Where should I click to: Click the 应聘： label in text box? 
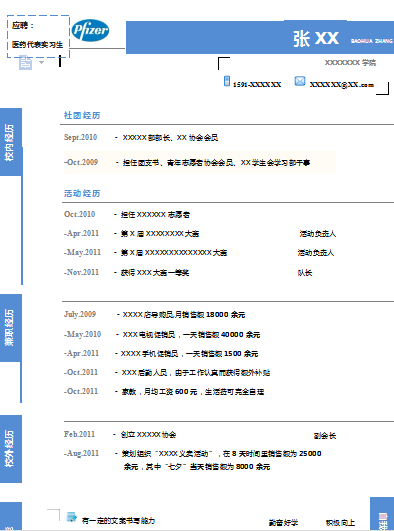tap(23, 26)
